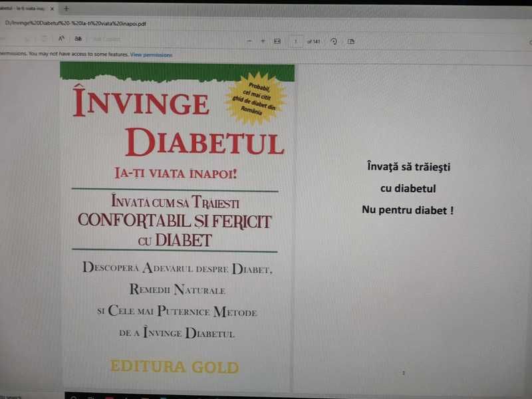Click the page number input field
Screen dimensions: 532x399
click(295, 41)
